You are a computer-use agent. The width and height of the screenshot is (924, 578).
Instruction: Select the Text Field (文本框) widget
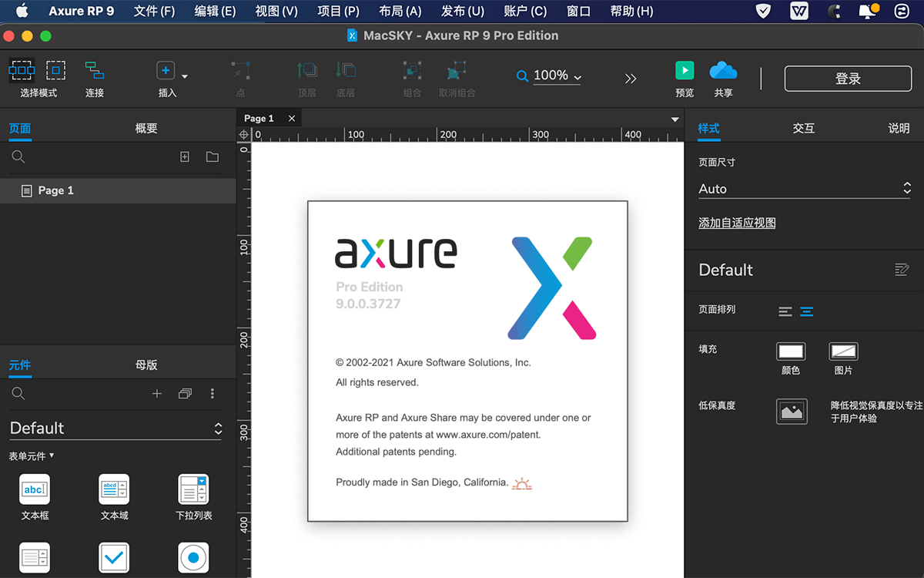coord(35,489)
